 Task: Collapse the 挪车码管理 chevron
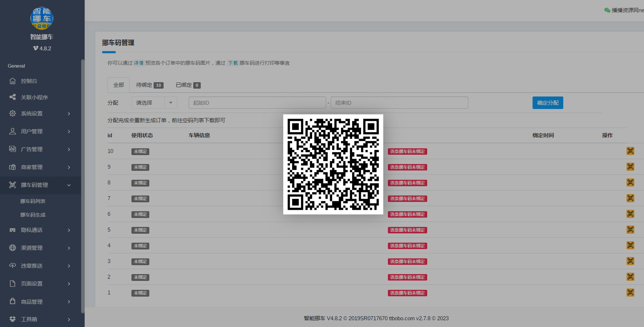[x=69, y=185]
